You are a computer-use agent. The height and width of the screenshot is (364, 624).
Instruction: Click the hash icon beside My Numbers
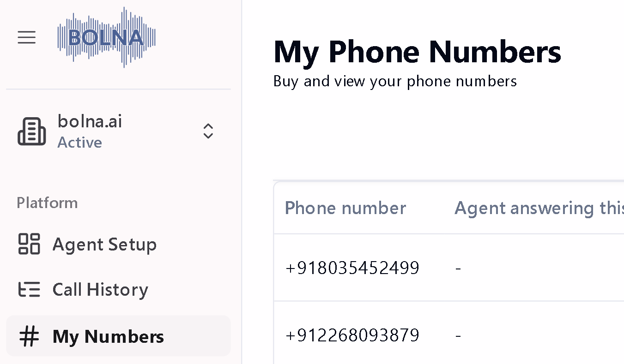pyautogui.click(x=29, y=336)
